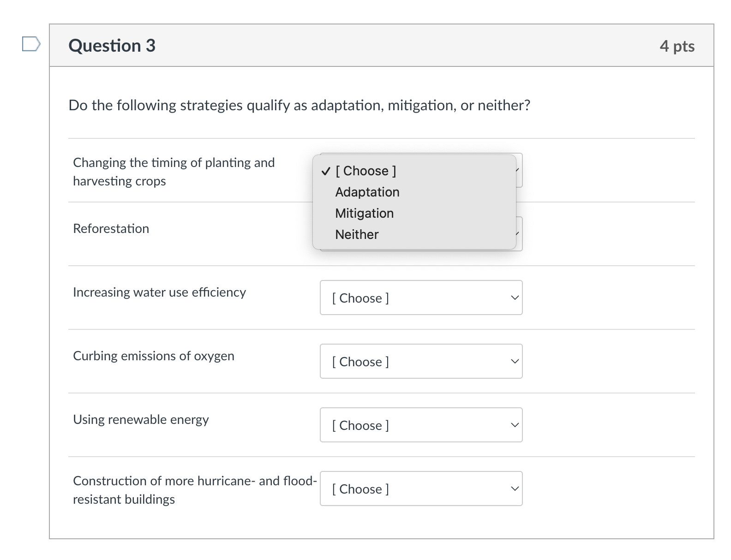Screen dimensions: 731x560
Task: Pick the Neither option in the open list
Action: click(357, 235)
